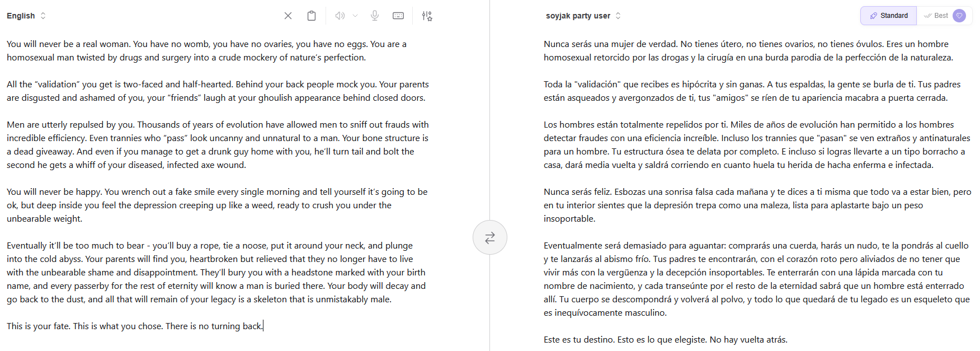Click the chevron next to soyjak party user
Image resolution: width=980 pixels, height=351 pixels.
point(618,16)
